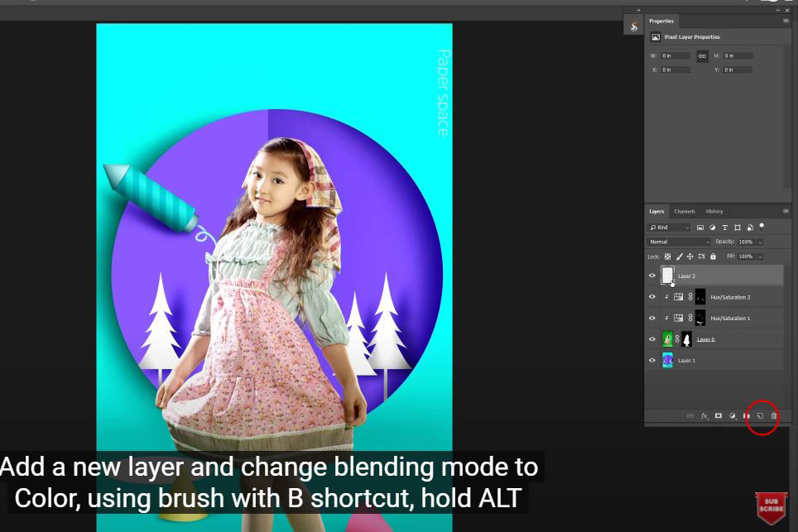Click mask link icon on Hue/Saturation 2
The height and width of the screenshot is (532, 798).
[690, 297]
